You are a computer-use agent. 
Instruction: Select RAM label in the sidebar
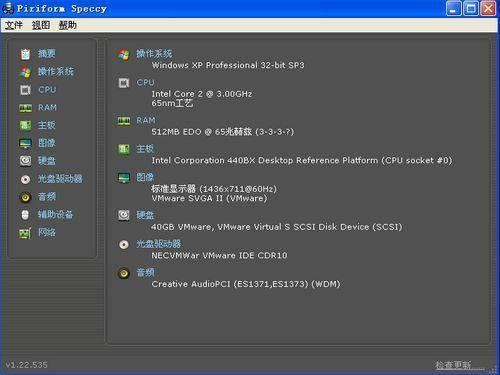point(47,108)
